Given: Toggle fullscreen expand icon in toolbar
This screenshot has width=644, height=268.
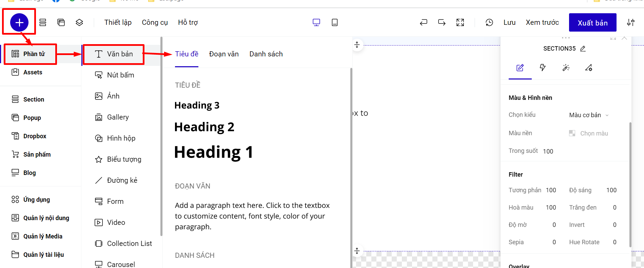Looking at the screenshot, I should click(460, 22).
